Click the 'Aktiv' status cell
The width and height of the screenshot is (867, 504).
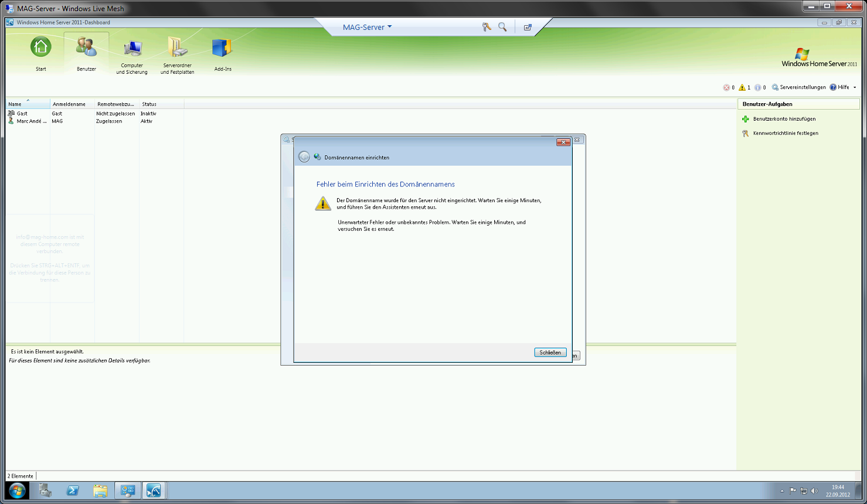point(147,121)
